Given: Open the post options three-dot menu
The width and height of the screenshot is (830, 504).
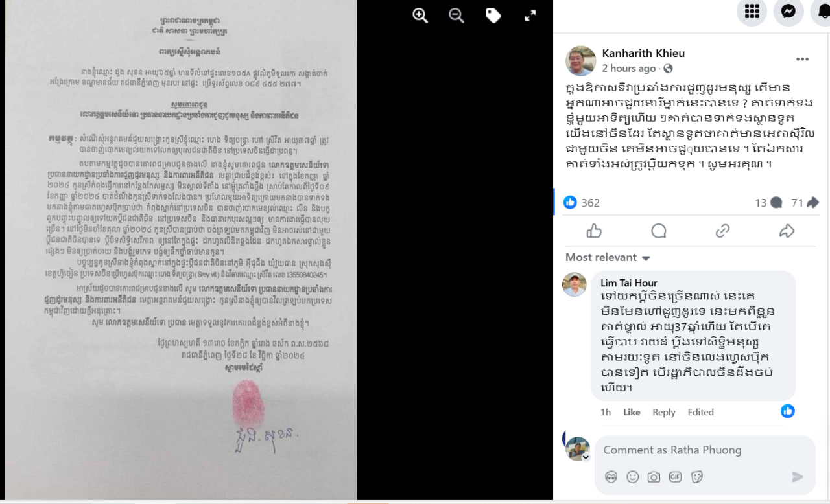Looking at the screenshot, I should 803,59.
